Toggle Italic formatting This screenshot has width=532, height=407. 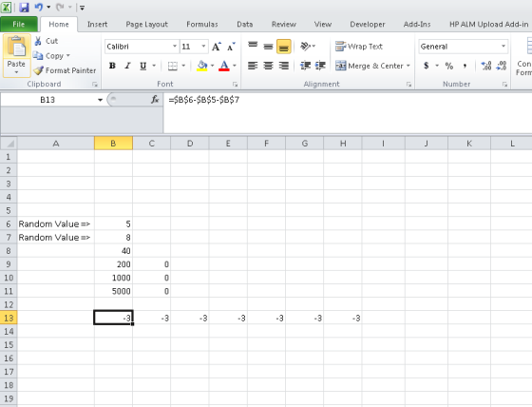coord(127,66)
